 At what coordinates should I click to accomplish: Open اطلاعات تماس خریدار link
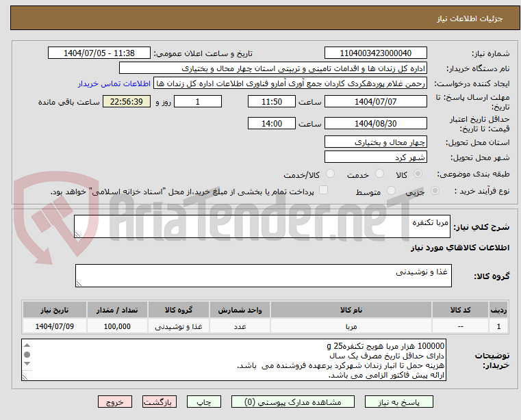114,83
